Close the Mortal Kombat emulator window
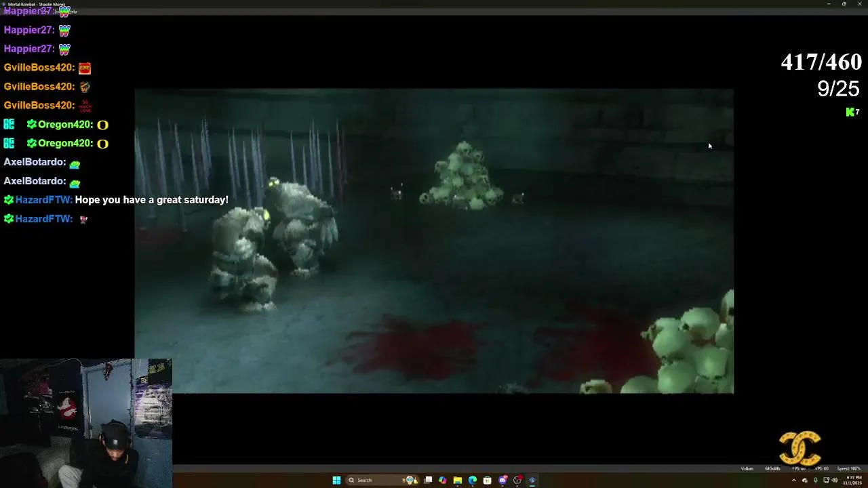This screenshot has height=488, width=868. click(859, 3)
